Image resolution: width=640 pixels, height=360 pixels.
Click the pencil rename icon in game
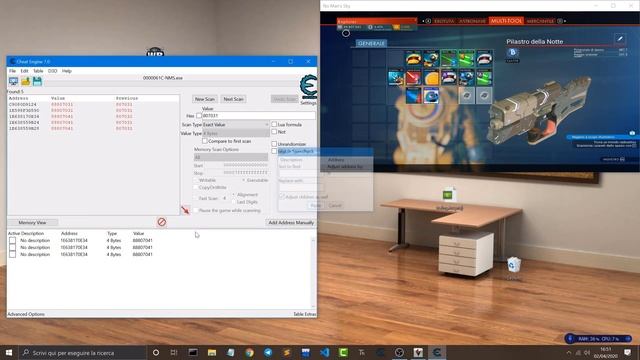[x=620, y=39]
